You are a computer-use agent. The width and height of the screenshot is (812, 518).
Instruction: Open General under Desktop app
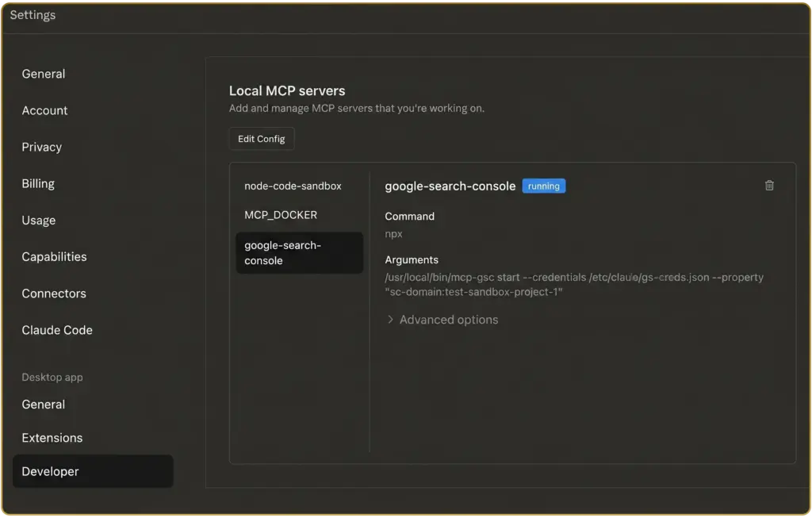tap(44, 405)
